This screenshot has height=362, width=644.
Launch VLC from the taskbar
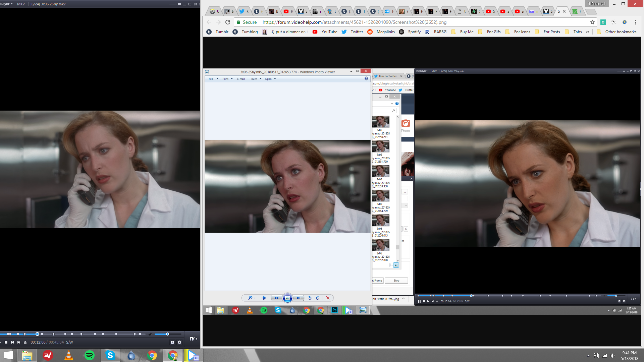pos(68,355)
